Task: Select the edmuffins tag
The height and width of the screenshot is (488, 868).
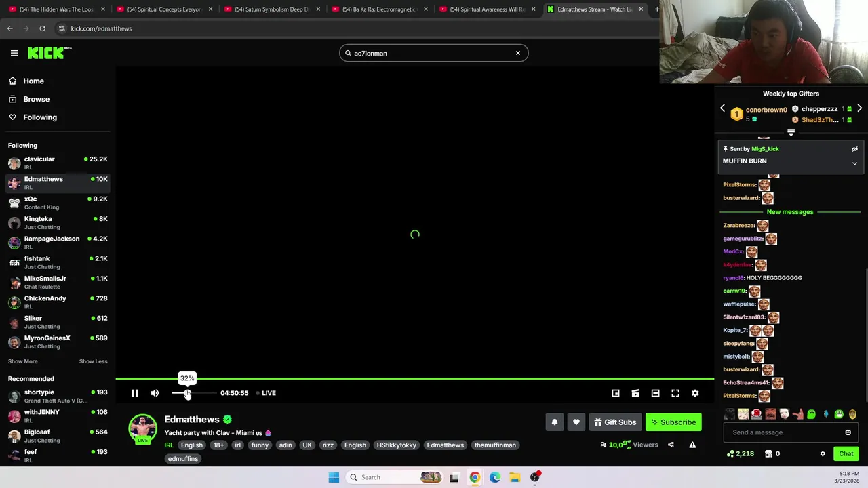Action: 183,459
